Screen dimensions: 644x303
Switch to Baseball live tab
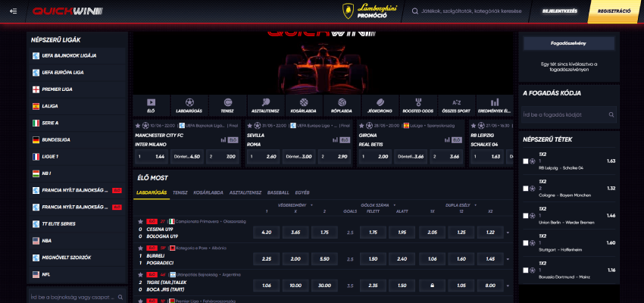click(278, 192)
